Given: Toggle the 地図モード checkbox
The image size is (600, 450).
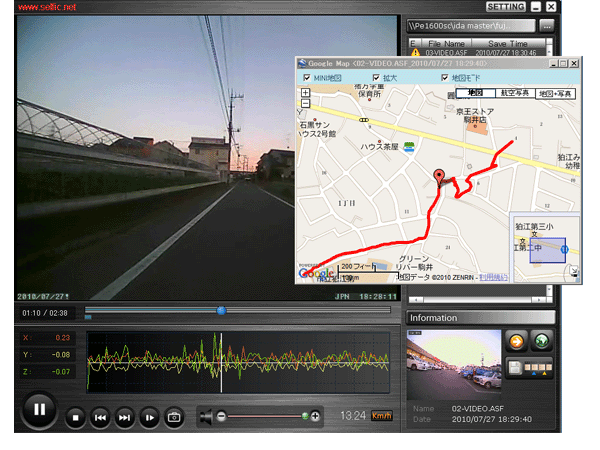Looking at the screenshot, I should [444, 78].
